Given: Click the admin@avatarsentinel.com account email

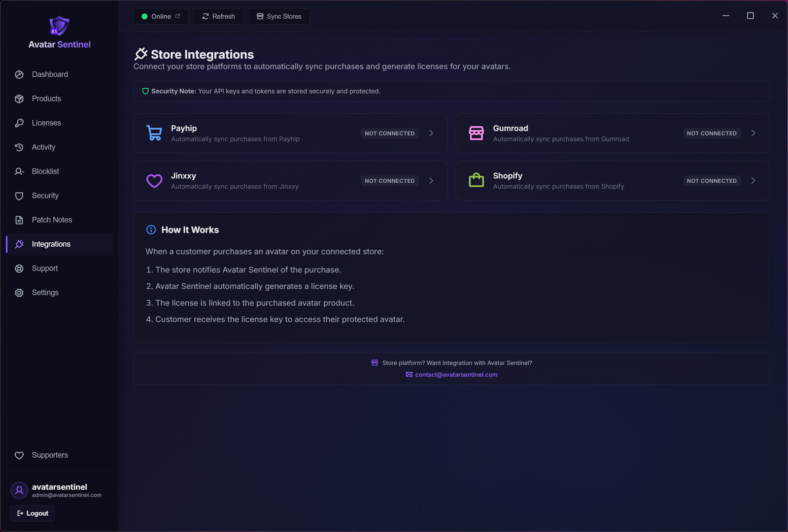Looking at the screenshot, I should point(67,495).
